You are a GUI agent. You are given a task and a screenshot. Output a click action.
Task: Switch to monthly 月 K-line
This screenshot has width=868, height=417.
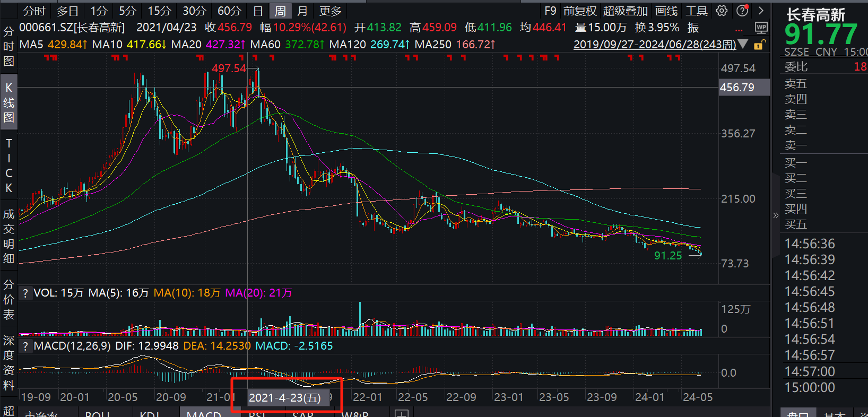point(302,11)
